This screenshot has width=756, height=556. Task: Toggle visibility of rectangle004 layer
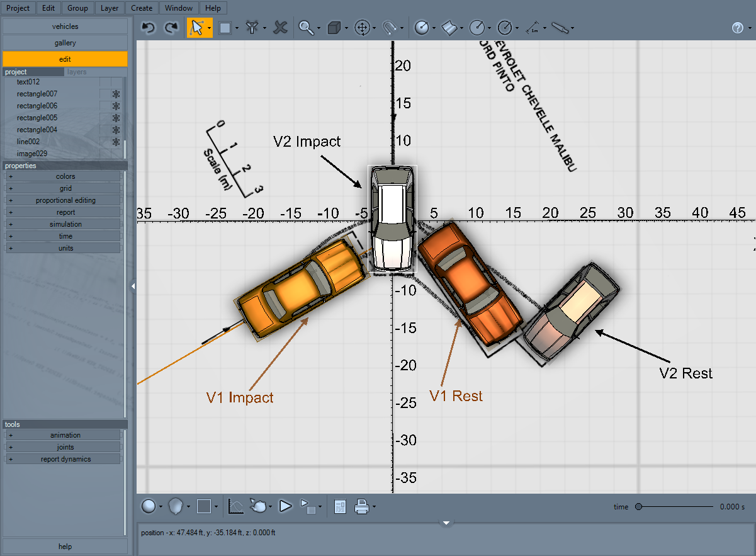pos(116,130)
